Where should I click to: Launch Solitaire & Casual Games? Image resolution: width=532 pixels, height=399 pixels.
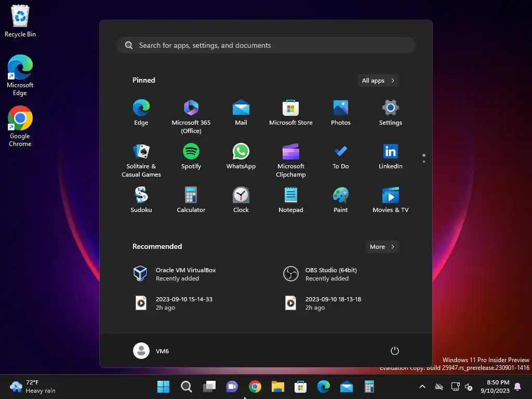point(141,161)
